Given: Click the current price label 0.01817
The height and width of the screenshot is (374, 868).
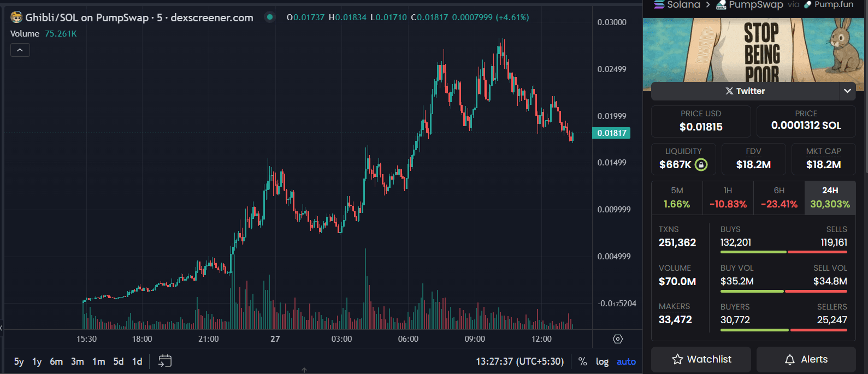Looking at the screenshot, I should pos(611,133).
